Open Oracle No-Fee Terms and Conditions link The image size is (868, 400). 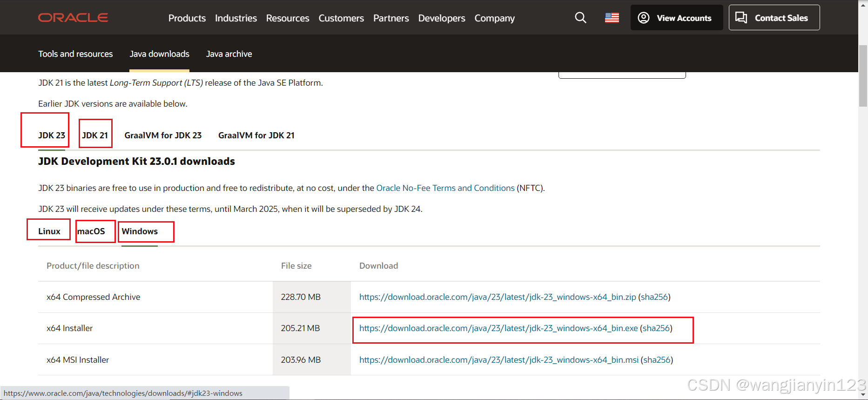[445, 188]
